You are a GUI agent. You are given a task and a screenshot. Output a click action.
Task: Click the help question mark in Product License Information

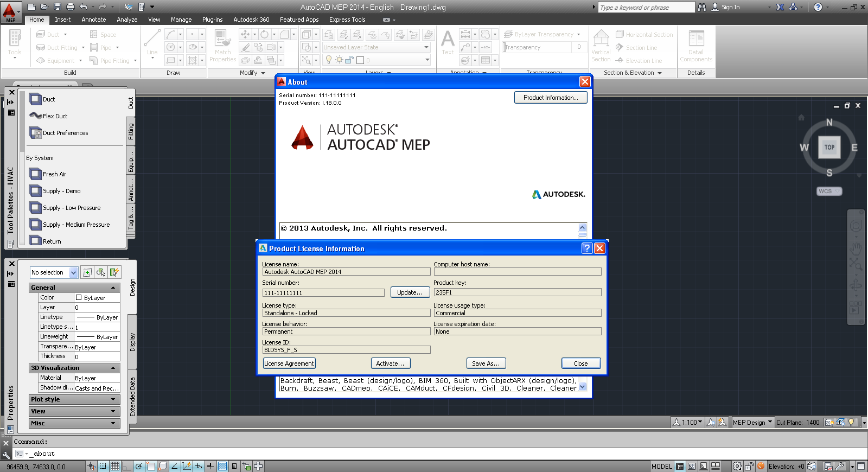point(586,248)
